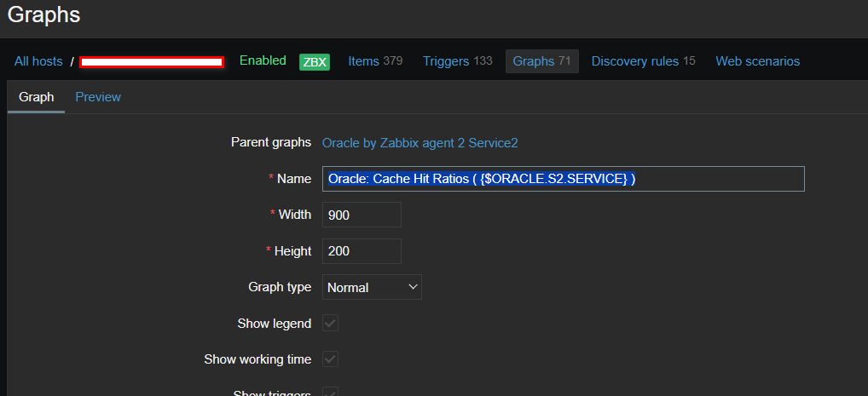The height and width of the screenshot is (396, 868).
Task: Open Items 379 for this host
Action: click(x=375, y=61)
